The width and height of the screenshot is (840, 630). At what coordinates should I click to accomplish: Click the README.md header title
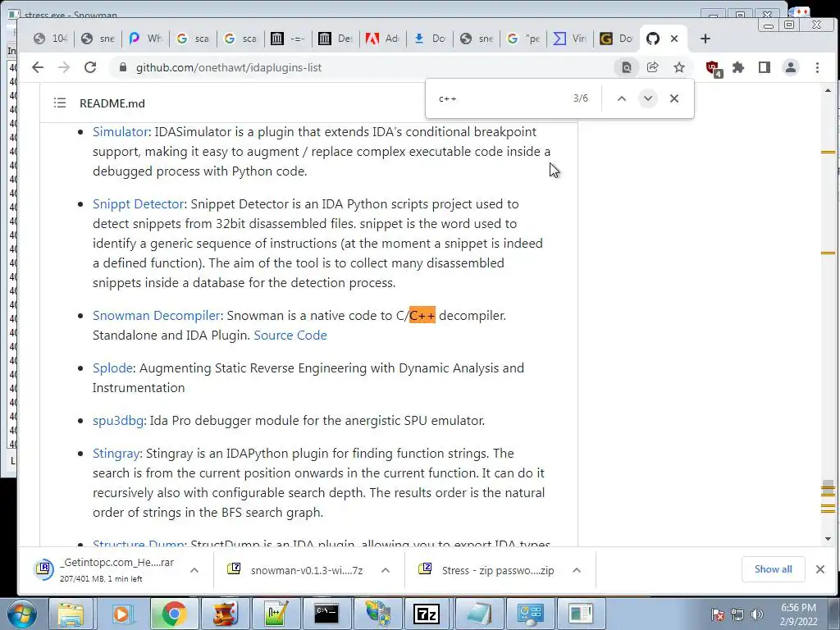[112, 103]
